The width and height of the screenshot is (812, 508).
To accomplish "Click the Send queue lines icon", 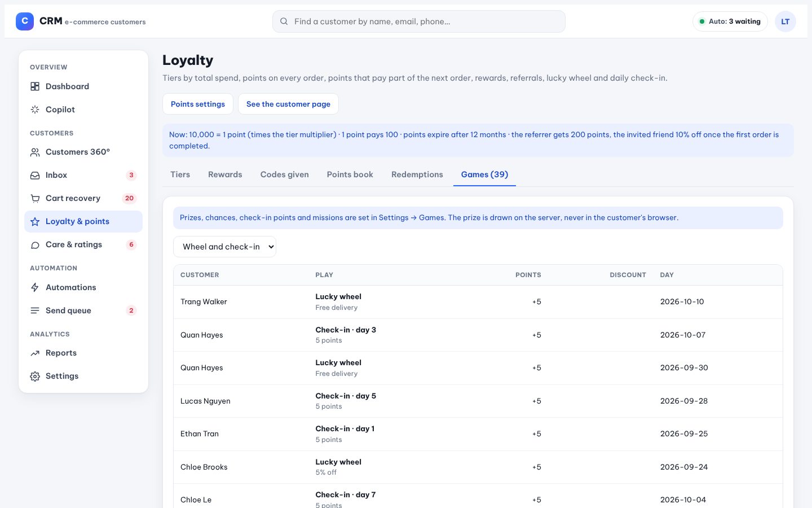I will pos(35,310).
